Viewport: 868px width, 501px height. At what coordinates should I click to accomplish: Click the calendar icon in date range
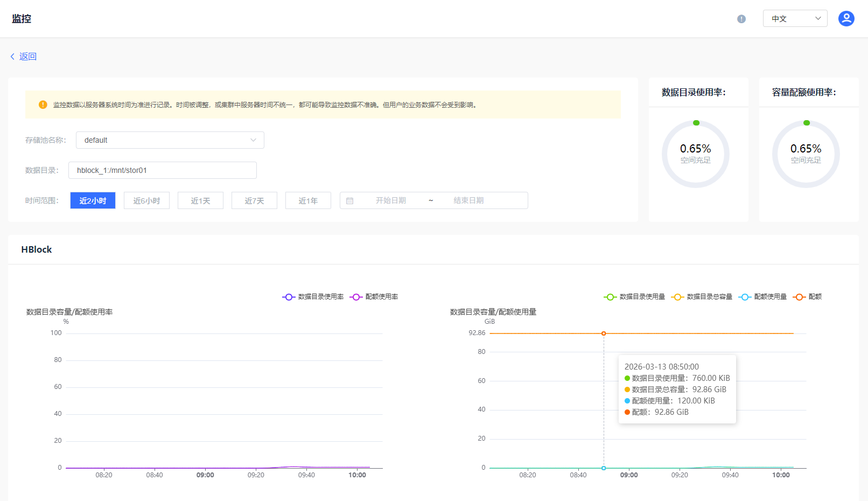coord(350,201)
